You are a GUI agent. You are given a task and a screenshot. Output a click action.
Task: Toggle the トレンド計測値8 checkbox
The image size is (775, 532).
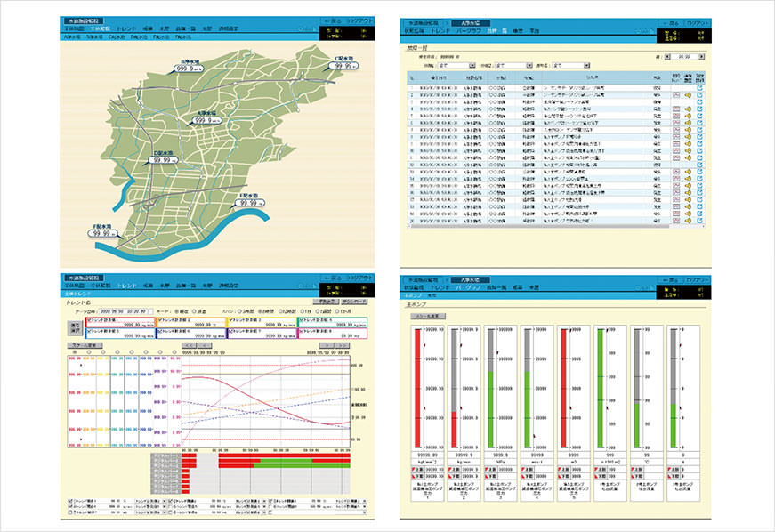point(302,331)
